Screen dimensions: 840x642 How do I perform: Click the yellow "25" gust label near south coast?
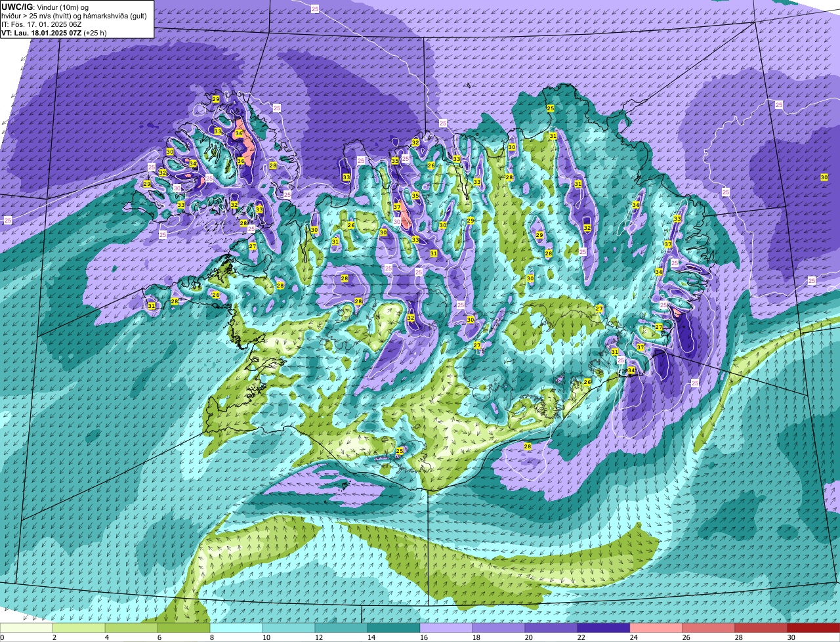pos(400,451)
